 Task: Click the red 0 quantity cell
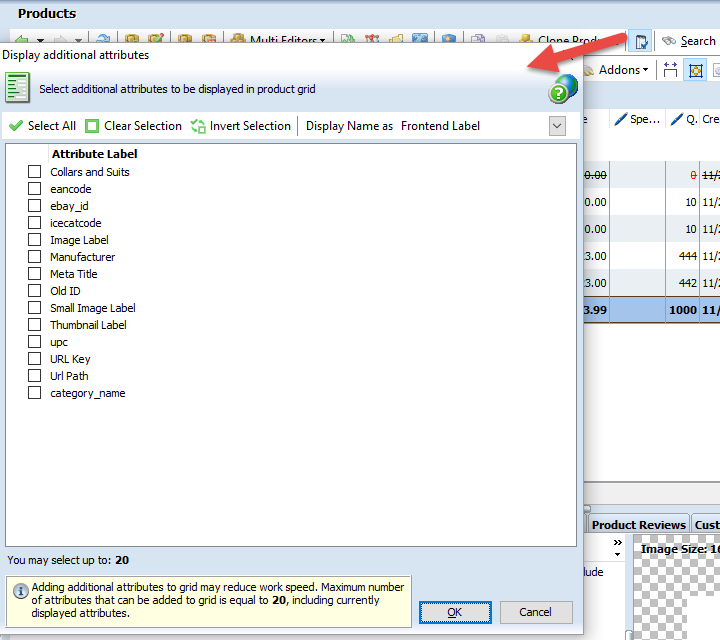click(682, 175)
